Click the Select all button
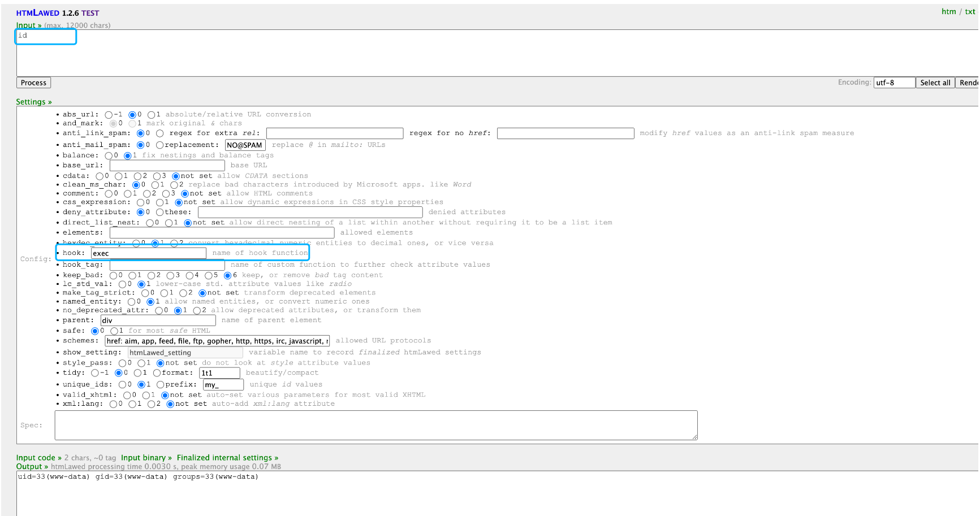This screenshot has width=980, height=516. tap(935, 83)
